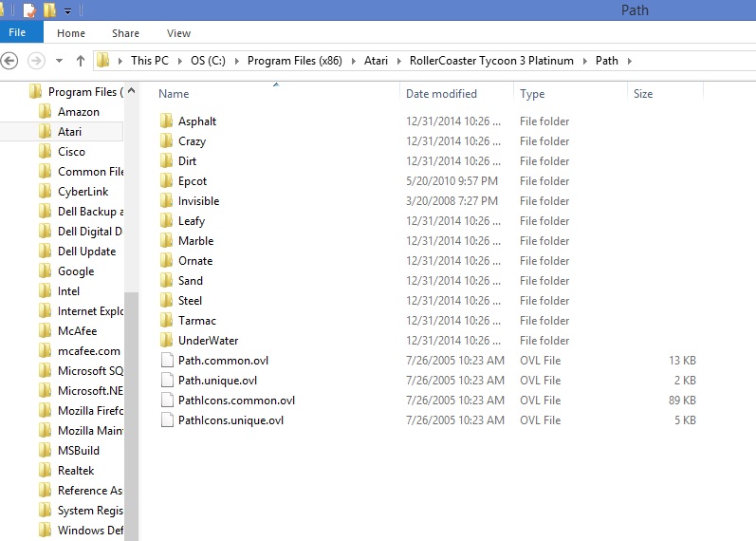Select the PathIcons.unique.ovl file icon

point(167,420)
